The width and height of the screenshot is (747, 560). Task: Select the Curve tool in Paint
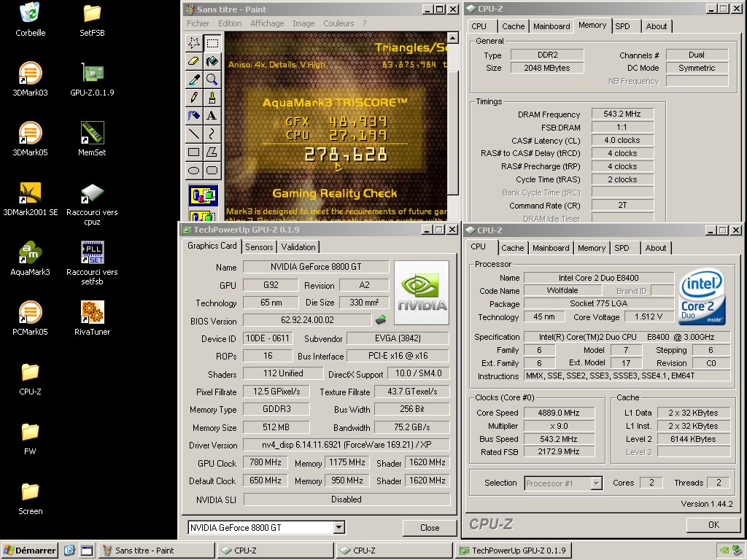(x=212, y=133)
